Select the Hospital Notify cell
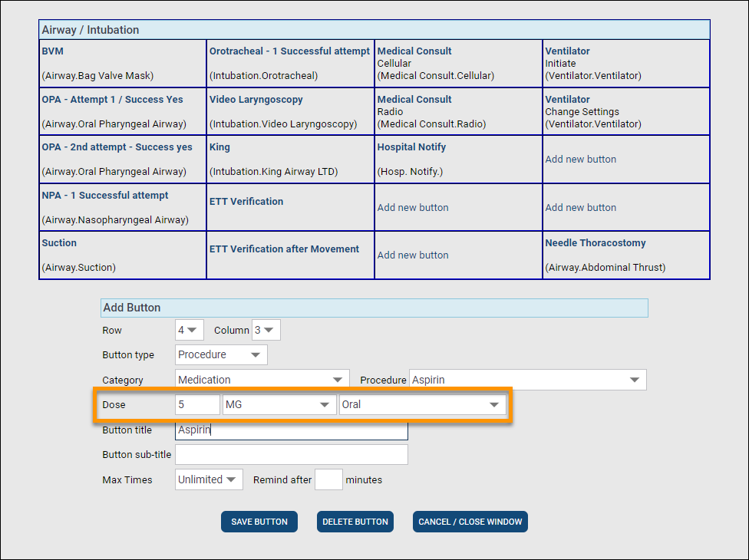Screen dimensions: 749x560 click(x=459, y=160)
